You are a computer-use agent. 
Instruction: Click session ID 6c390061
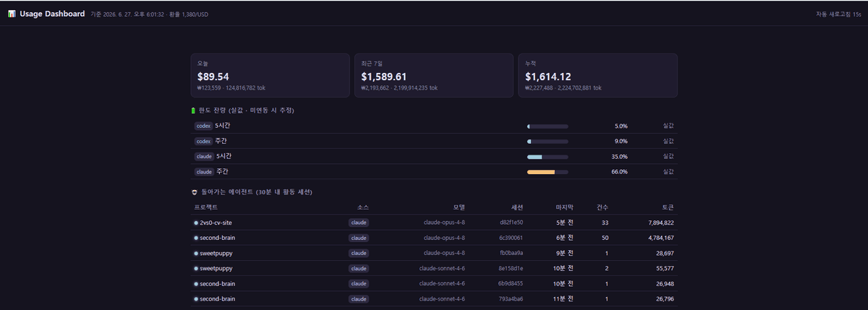coord(511,238)
